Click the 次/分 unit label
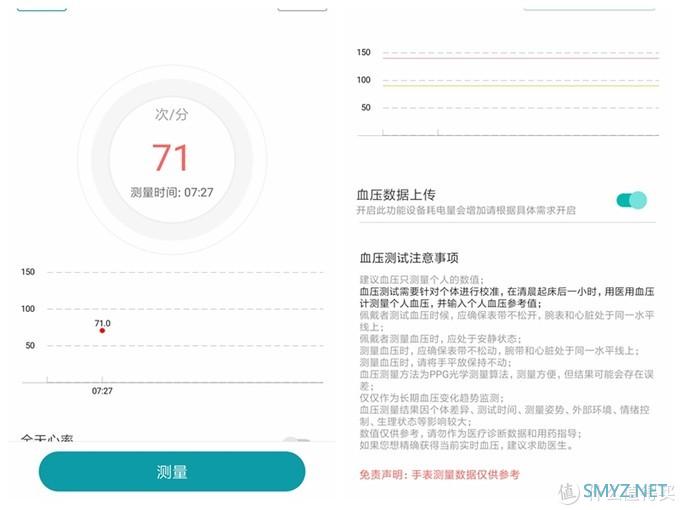The image size is (680, 510). 171,114
